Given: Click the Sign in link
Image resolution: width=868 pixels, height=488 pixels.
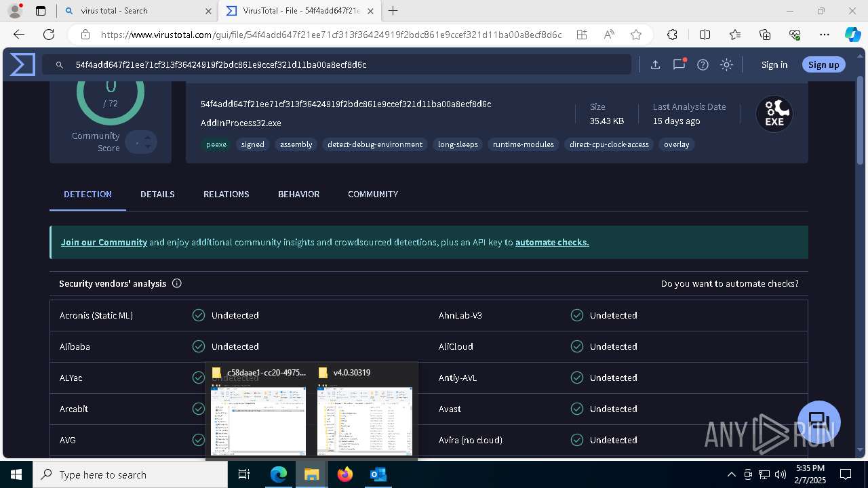Looking at the screenshot, I should point(774,64).
